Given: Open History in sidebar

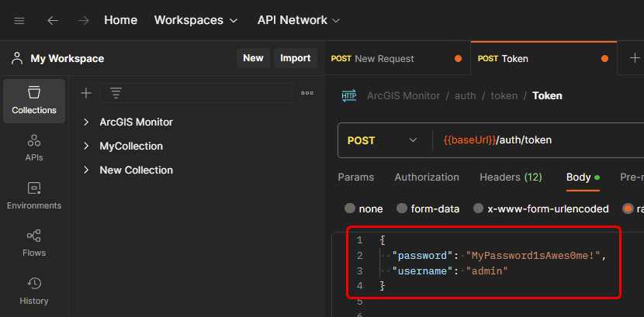Looking at the screenshot, I should (x=34, y=291).
